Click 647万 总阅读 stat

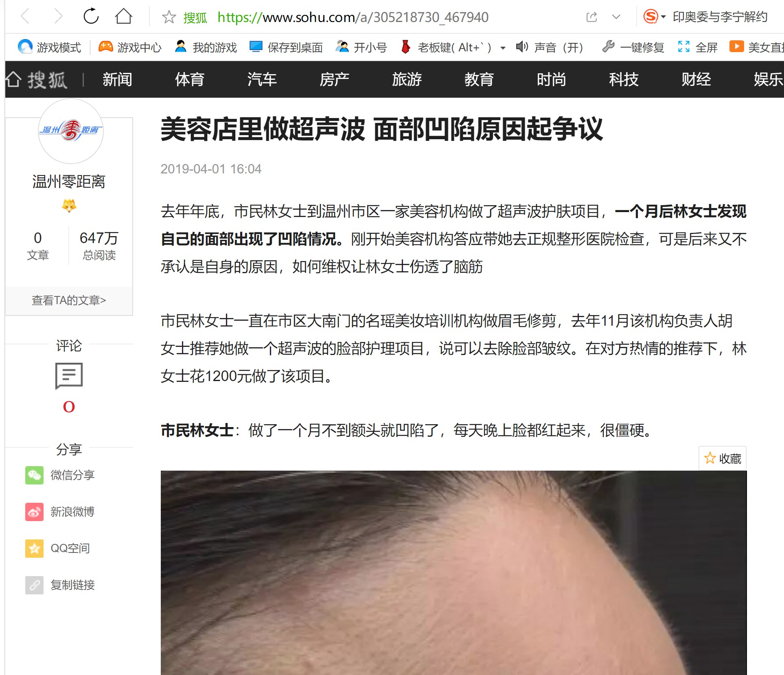99,246
